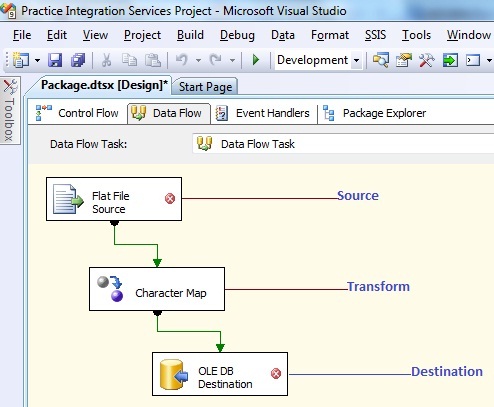Screen dimensions: 494x407
Task: Click the Visual Studio application title icon
Action: click(8, 10)
